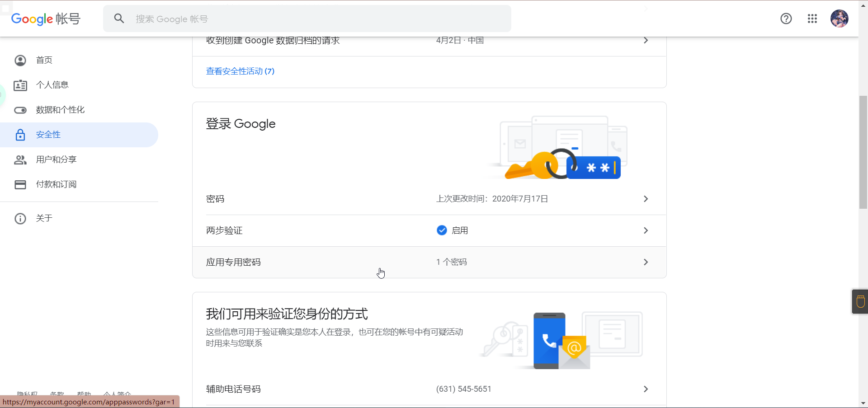Click the 4月2日 · 中国 date text
Viewport: 868px width, 408px height.
[x=460, y=40]
